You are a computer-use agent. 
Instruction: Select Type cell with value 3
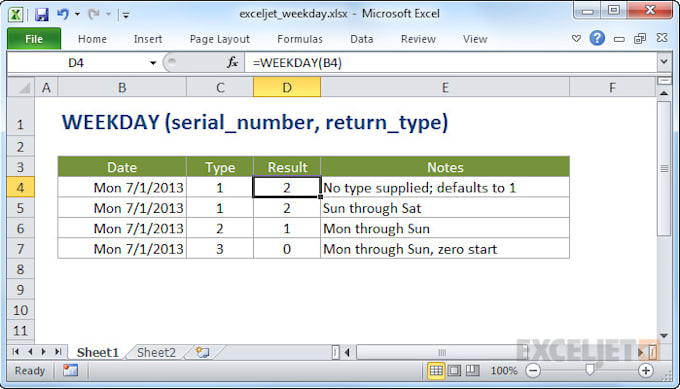(x=220, y=249)
